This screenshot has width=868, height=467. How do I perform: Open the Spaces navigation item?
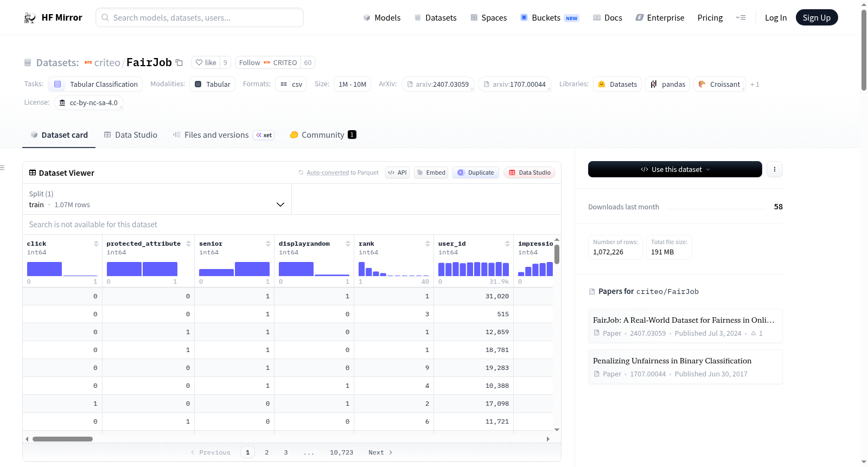point(488,17)
